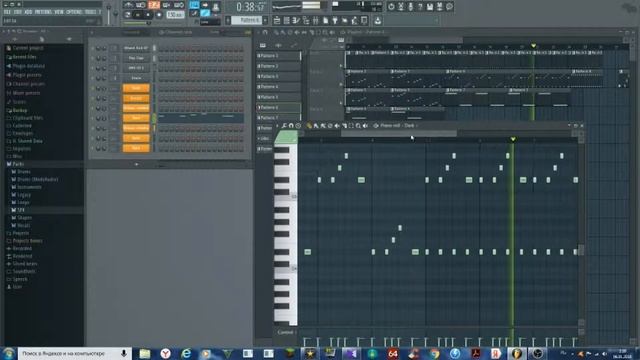The height and width of the screenshot is (360, 640).
Task: Open the piano roll menu arrow at toolbar start
Action: (278, 126)
